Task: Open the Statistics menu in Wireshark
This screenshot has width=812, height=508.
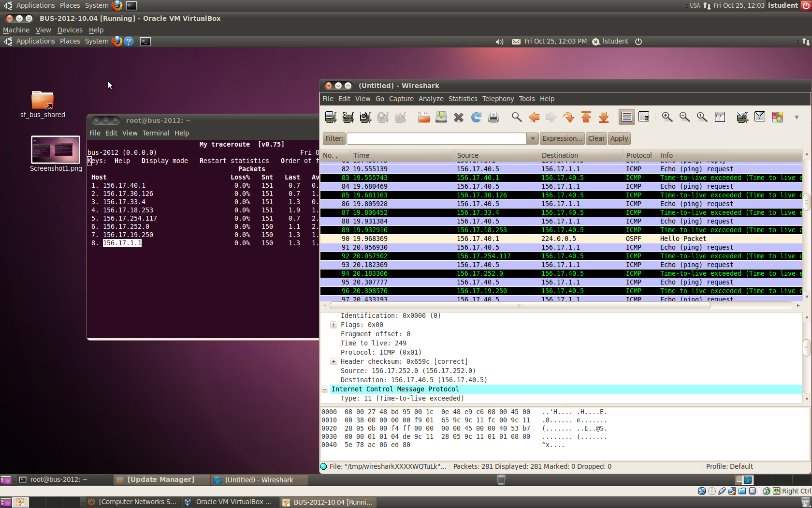Action: (463, 99)
